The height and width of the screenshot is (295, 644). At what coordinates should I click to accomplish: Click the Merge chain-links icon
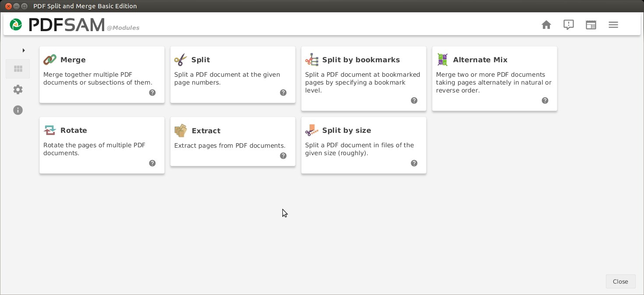click(x=50, y=60)
